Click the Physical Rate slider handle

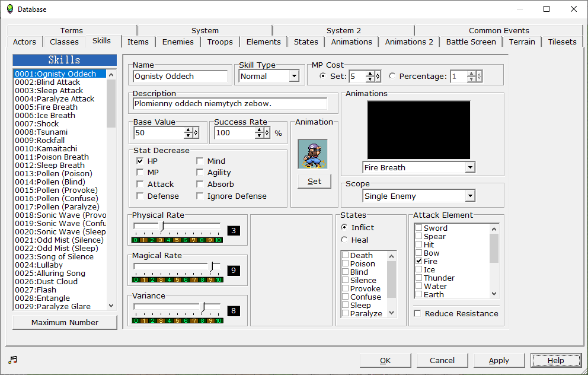pos(162,226)
